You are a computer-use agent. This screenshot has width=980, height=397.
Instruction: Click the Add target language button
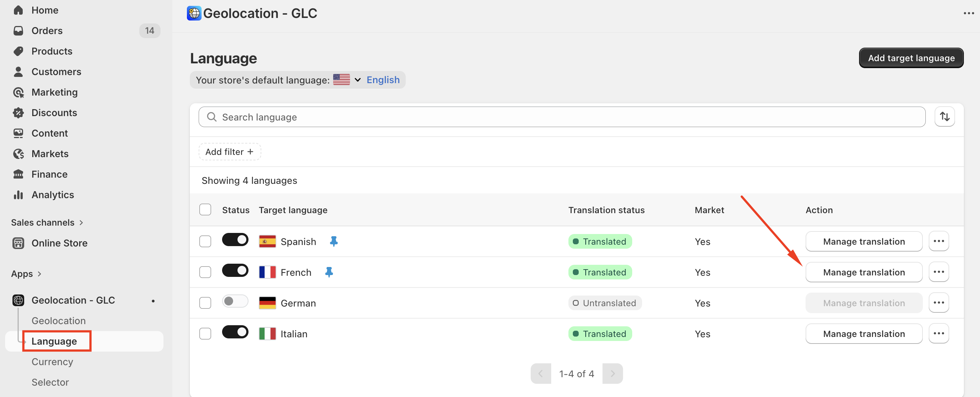pos(911,58)
